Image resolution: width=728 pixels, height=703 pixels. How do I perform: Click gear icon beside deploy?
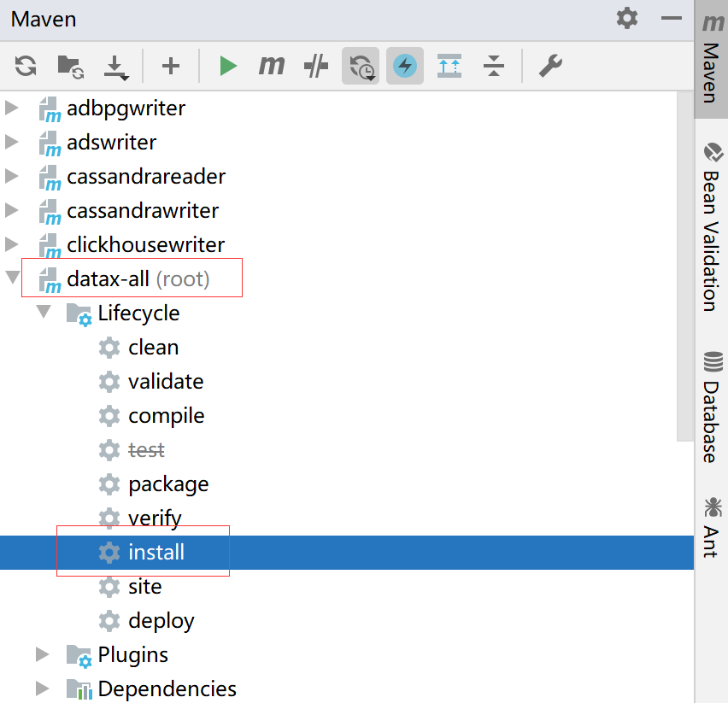tap(109, 621)
